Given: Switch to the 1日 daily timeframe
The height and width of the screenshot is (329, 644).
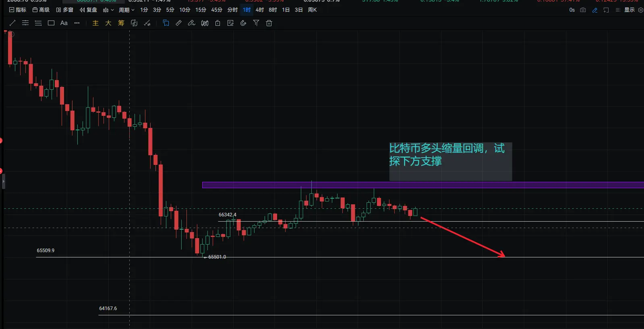Looking at the screenshot, I should [286, 10].
